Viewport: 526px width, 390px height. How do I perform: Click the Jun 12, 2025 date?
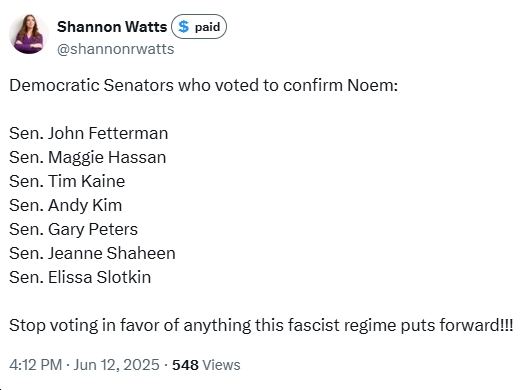[x=116, y=365]
